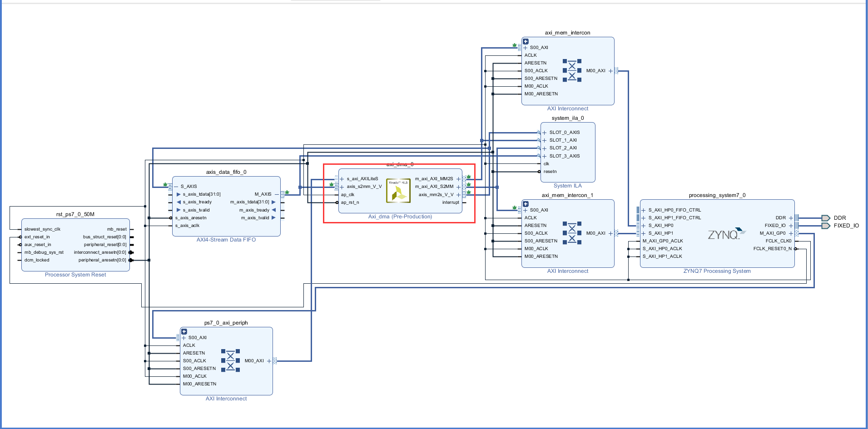Click the s_axis_tready arrow pin on the FIFO
The height and width of the screenshot is (429, 868).
[179, 202]
